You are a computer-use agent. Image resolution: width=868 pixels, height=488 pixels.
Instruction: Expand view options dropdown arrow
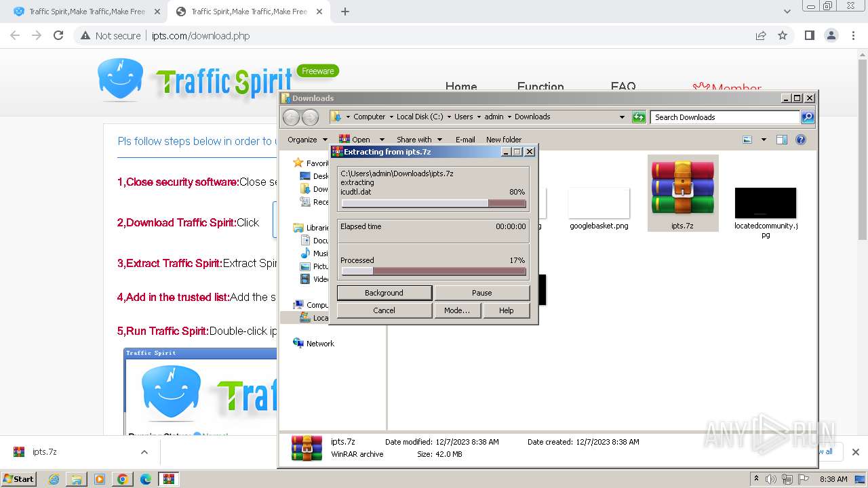click(x=764, y=140)
